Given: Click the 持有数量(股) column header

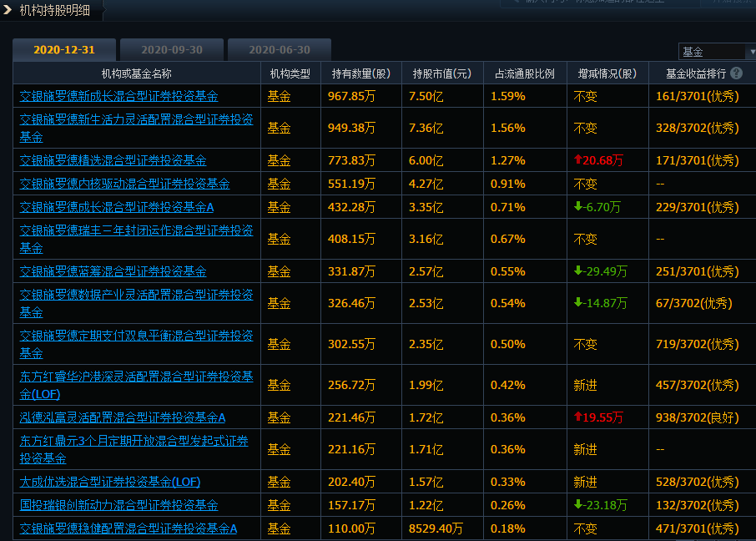Looking at the screenshot, I should (x=361, y=73).
